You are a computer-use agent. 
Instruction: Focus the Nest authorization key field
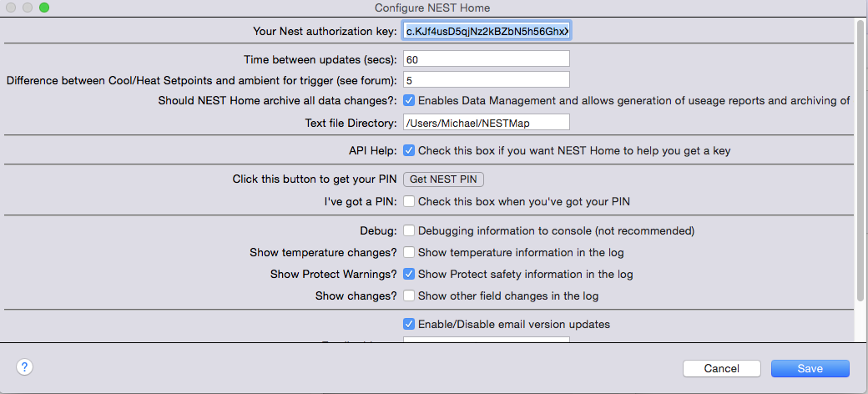(487, 32)
